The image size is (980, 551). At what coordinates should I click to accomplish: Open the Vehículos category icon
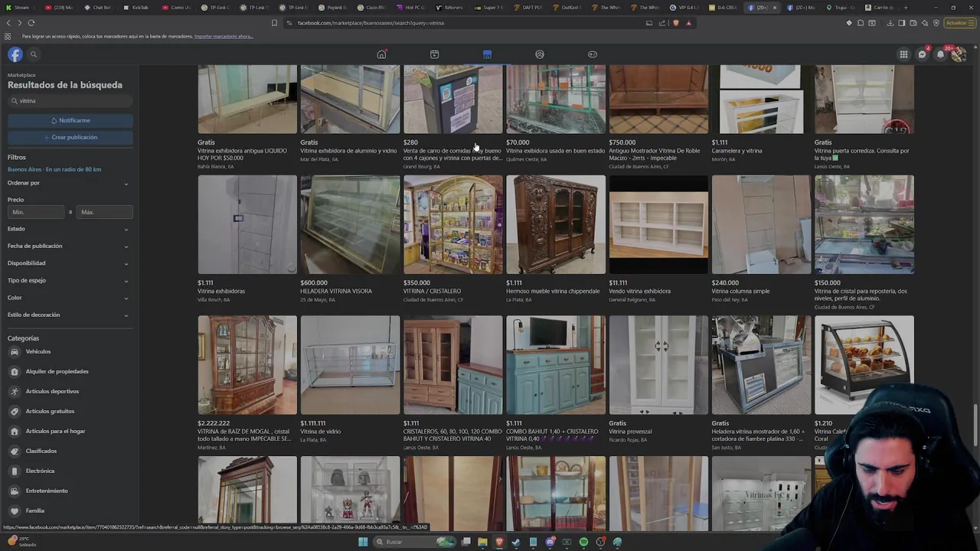(x=15, y=351)
